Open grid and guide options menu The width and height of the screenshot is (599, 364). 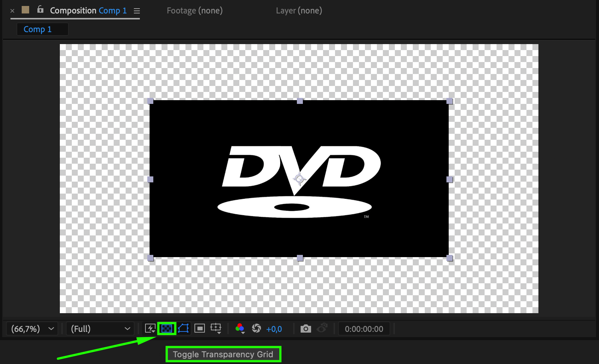[x=216, y=328]
